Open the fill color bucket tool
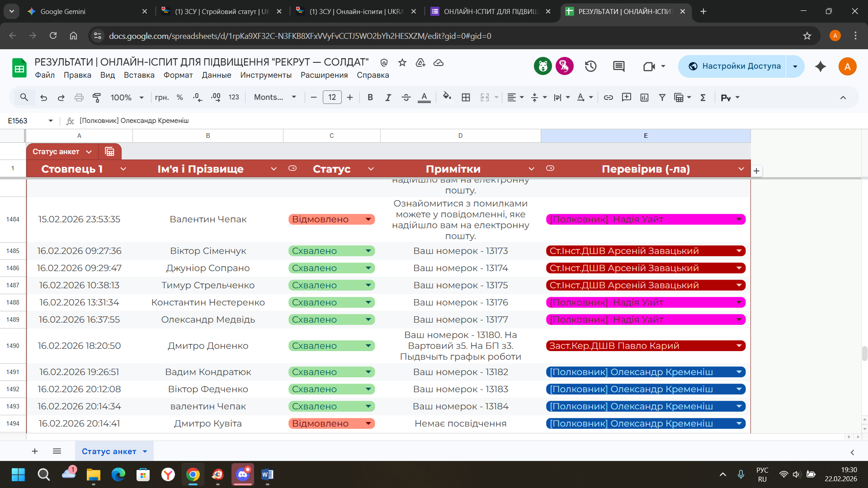Viewport: 868px width, 488px height. tap(447, 97)
